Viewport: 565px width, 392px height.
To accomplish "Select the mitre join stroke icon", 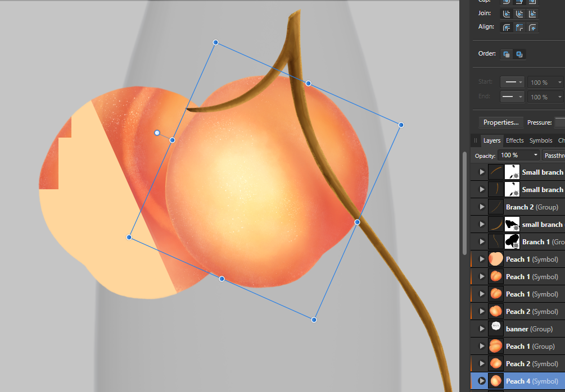I will click(x=532, y=13).
